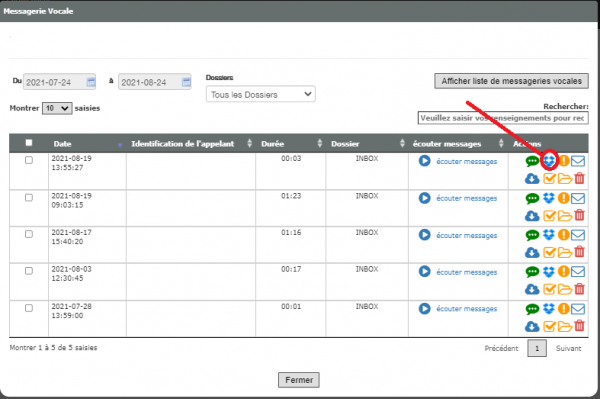
Task: Sort by the écouter messages column header
Action: tap(458, 144)
